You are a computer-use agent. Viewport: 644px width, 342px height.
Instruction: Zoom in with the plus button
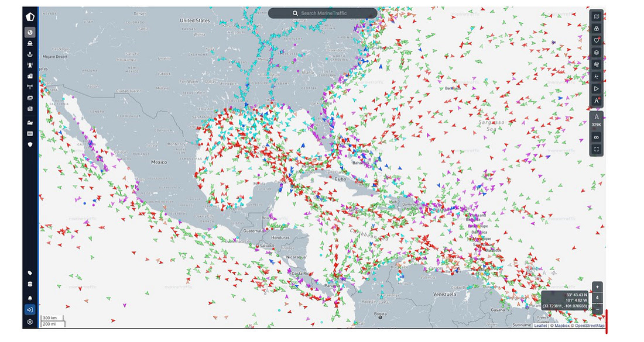(598, 286)
